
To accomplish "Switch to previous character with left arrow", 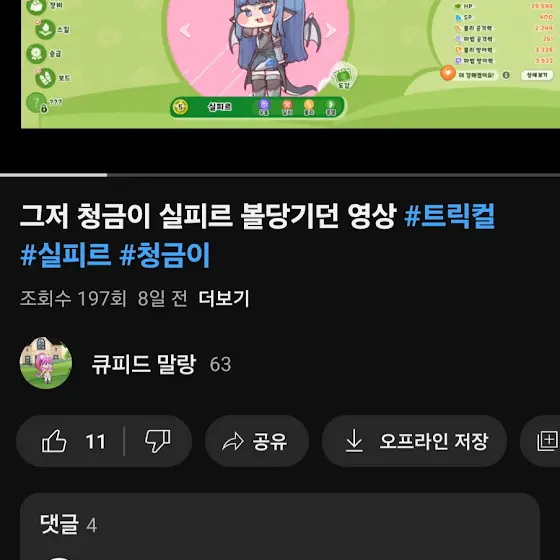I will (185, 30).
